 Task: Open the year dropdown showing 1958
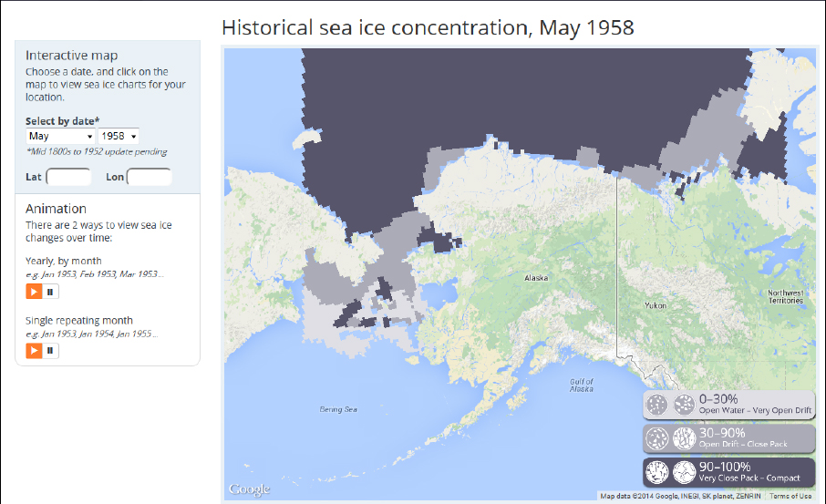(x=119, y=136)
